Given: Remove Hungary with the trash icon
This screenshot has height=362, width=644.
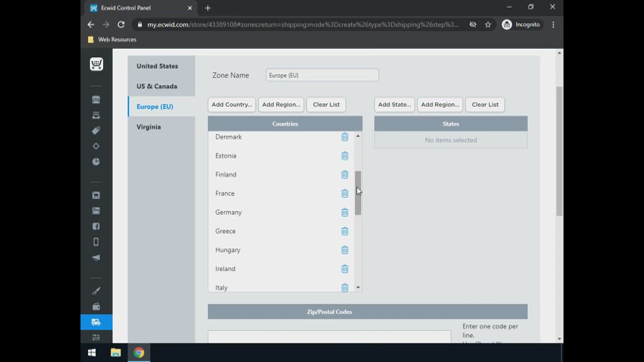Looking at the screenshot, I should [345, 250].
